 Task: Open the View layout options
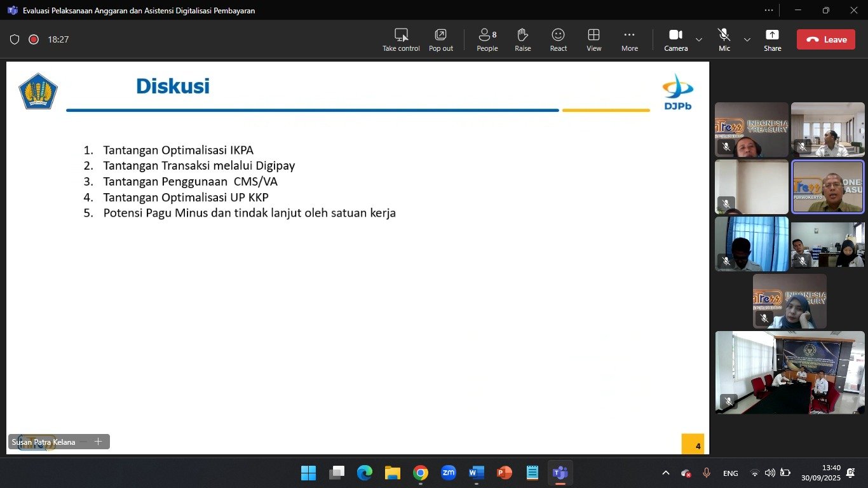click(594, 35)
